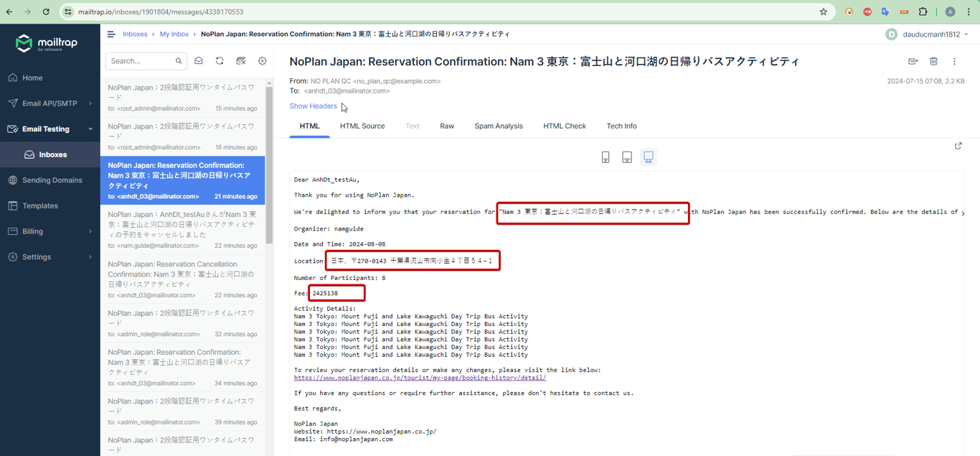
Task: Click the message list scrollbar
Action: pos(270,165)
